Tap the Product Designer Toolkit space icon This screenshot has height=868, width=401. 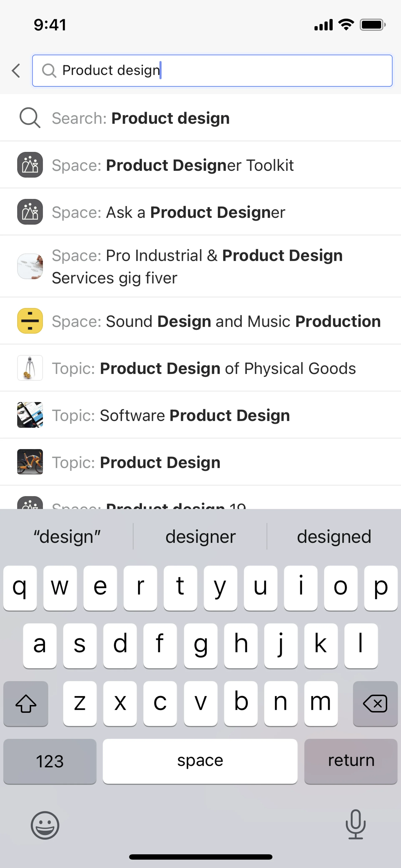pos(30,165)
